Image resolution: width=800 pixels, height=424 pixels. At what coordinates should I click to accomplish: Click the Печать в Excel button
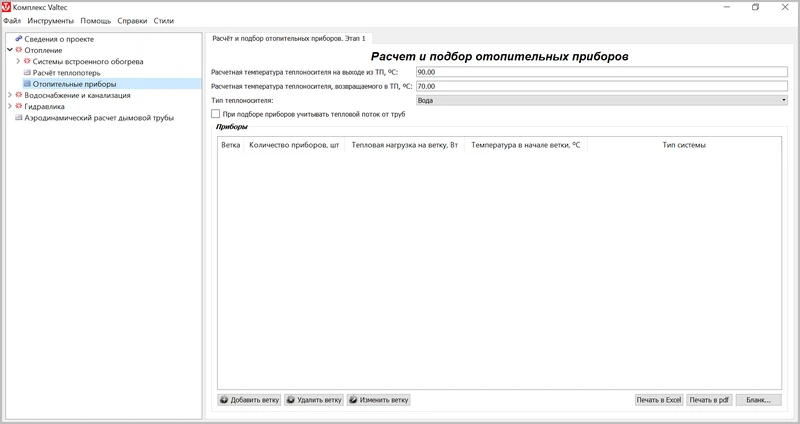click(x=659, y=400)
